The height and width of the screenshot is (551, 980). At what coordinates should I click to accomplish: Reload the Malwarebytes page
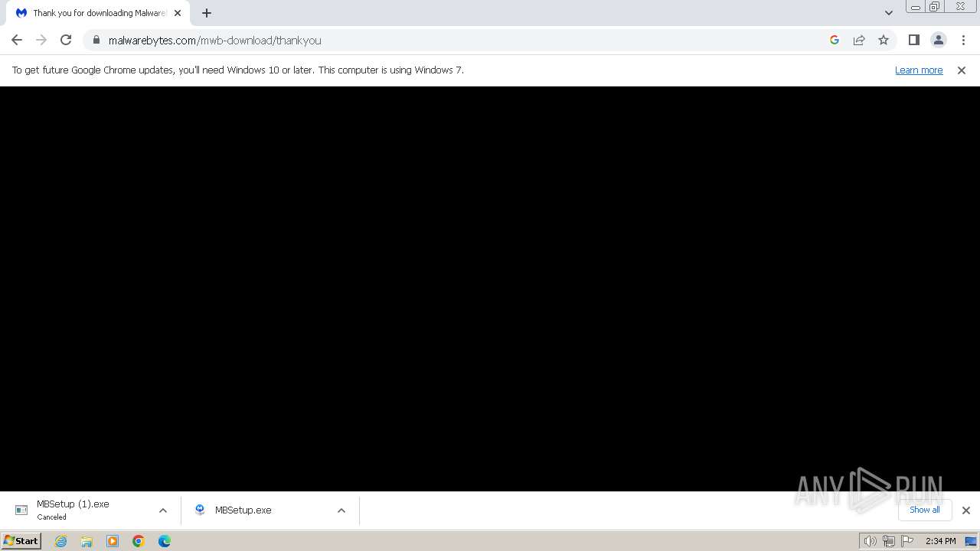coord(66,40)
